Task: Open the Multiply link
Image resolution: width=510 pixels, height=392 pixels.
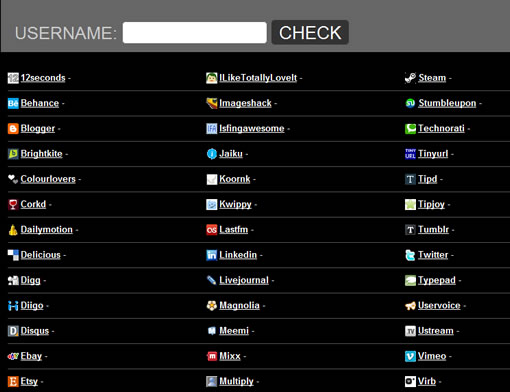Action: (x=236, y=382)
